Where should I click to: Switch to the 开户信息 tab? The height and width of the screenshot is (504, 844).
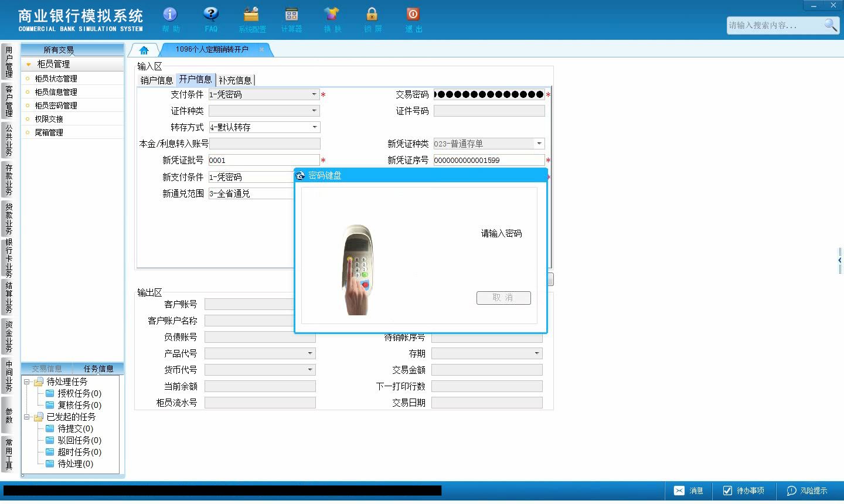click(x=196, y=80)
